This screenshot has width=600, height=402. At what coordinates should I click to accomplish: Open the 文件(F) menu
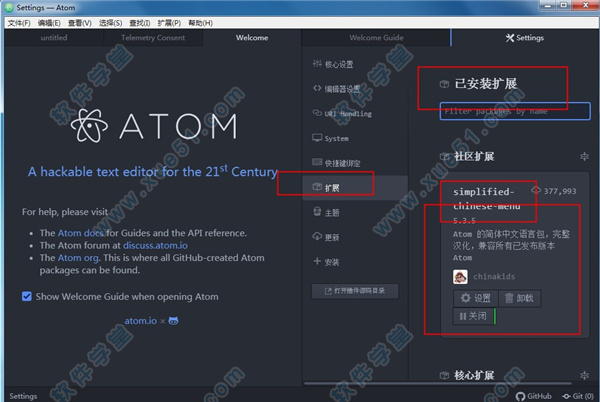19,23
